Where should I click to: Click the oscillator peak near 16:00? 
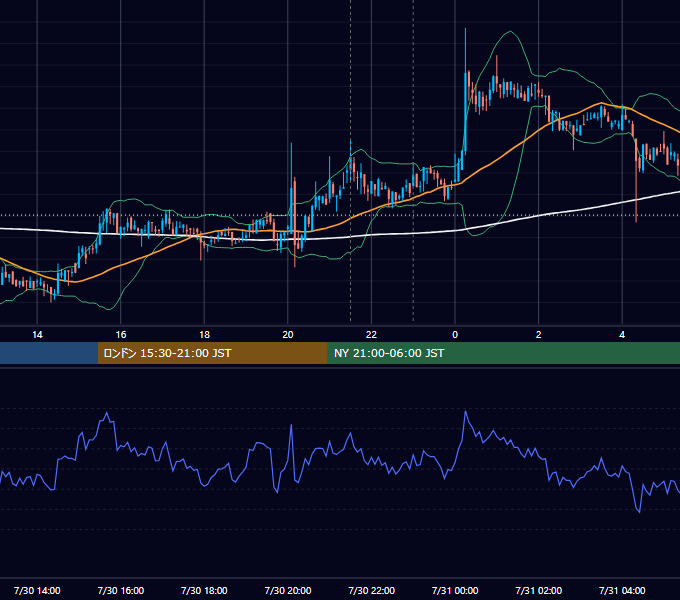coord(107,414)
